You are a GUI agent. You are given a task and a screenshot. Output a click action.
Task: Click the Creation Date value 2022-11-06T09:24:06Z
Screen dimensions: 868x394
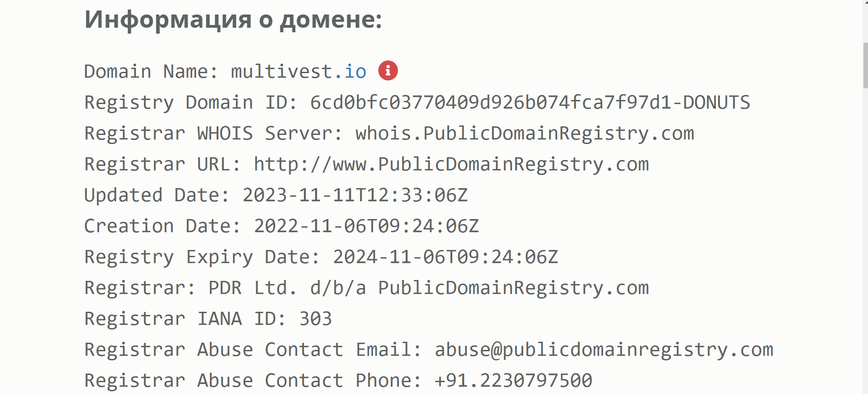(366, 226)
